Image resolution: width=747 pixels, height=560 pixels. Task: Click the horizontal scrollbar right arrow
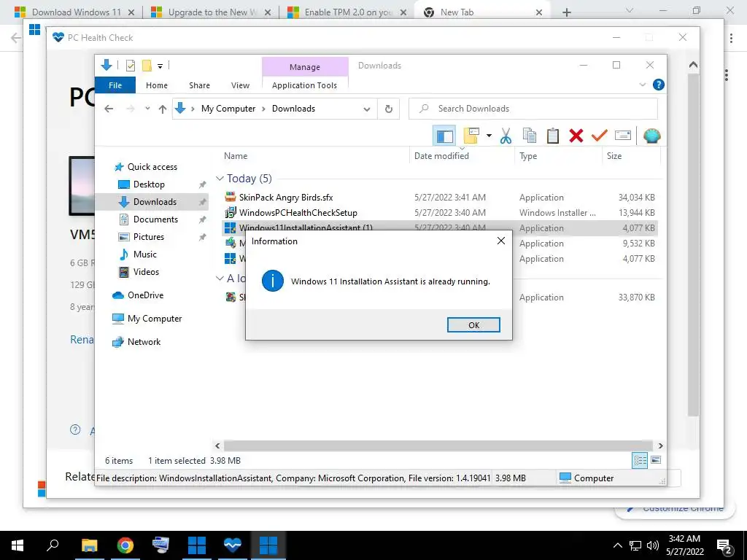pyautogui.click(x=660, y=446)
